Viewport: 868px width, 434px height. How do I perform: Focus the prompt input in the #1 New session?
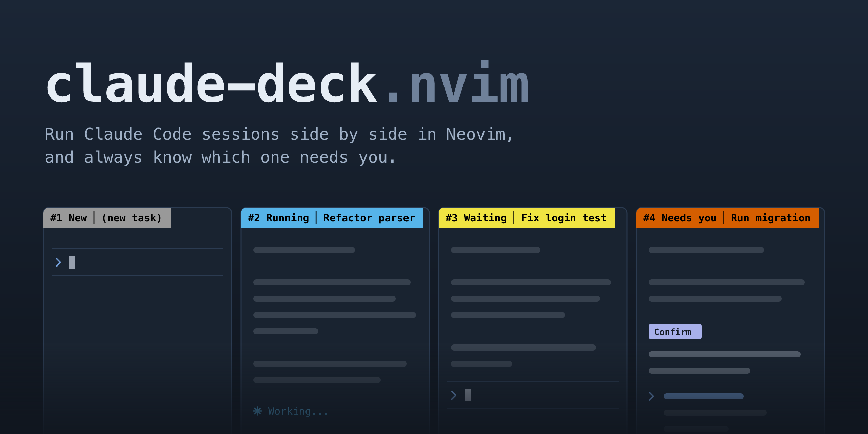pos(137,262)
